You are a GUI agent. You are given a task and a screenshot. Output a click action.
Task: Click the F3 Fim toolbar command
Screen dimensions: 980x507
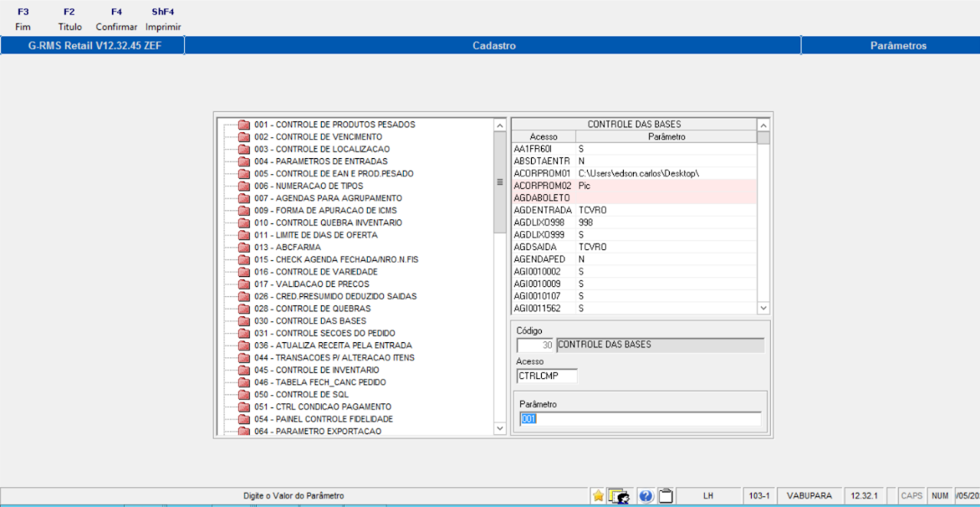pos(23,19)
